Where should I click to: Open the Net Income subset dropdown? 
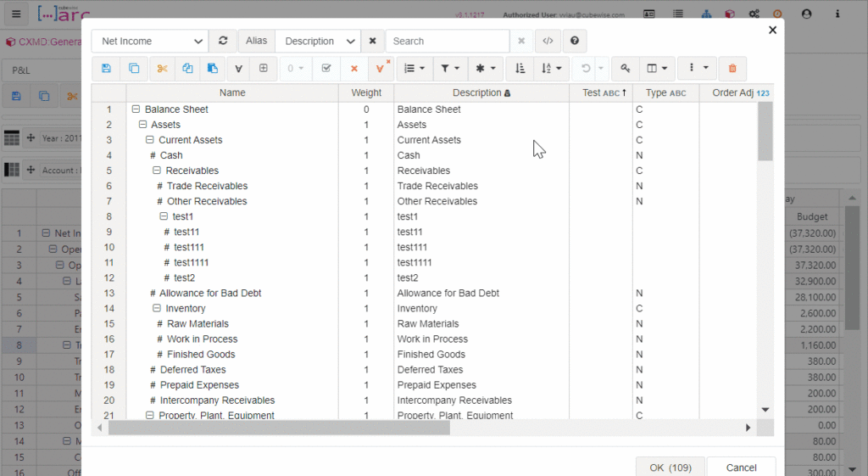click(x=149, y=41)
